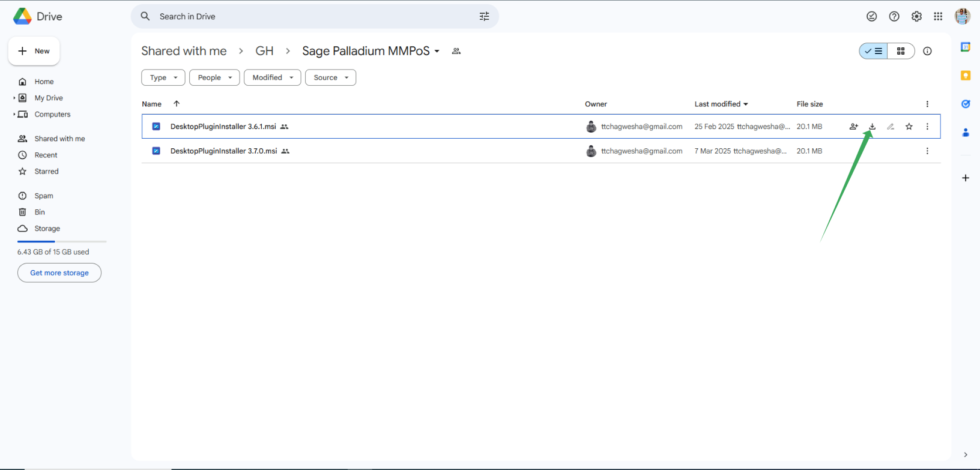Open the offline ready status icon

click(872, 16)
